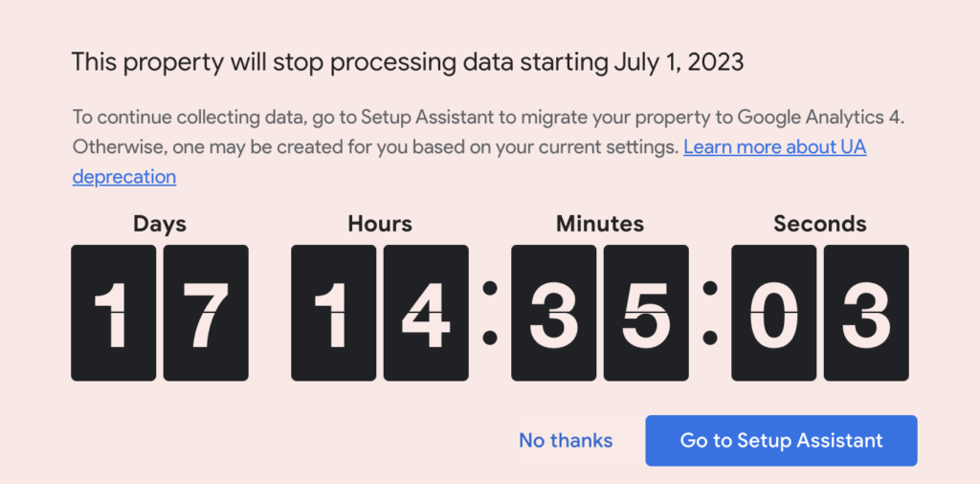980x484 pixels.
Task: Click the Go to Setup Assistant button
Action: point(781,441)
